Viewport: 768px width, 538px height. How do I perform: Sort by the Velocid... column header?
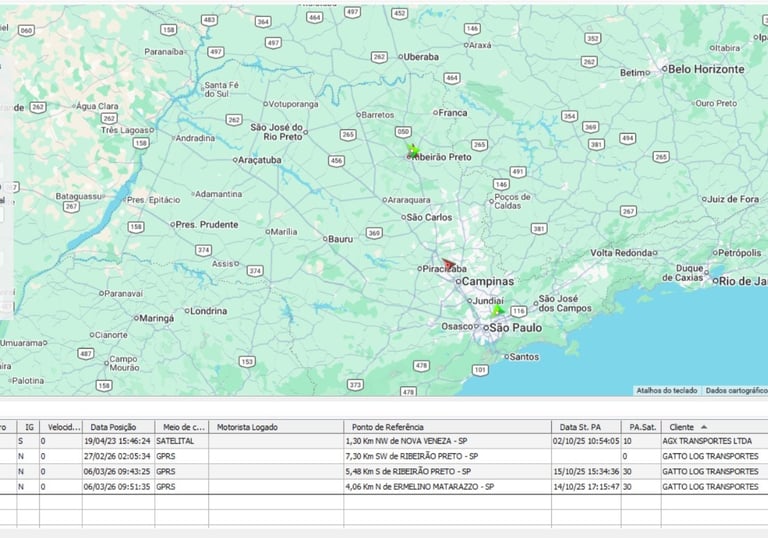(62, 427)
